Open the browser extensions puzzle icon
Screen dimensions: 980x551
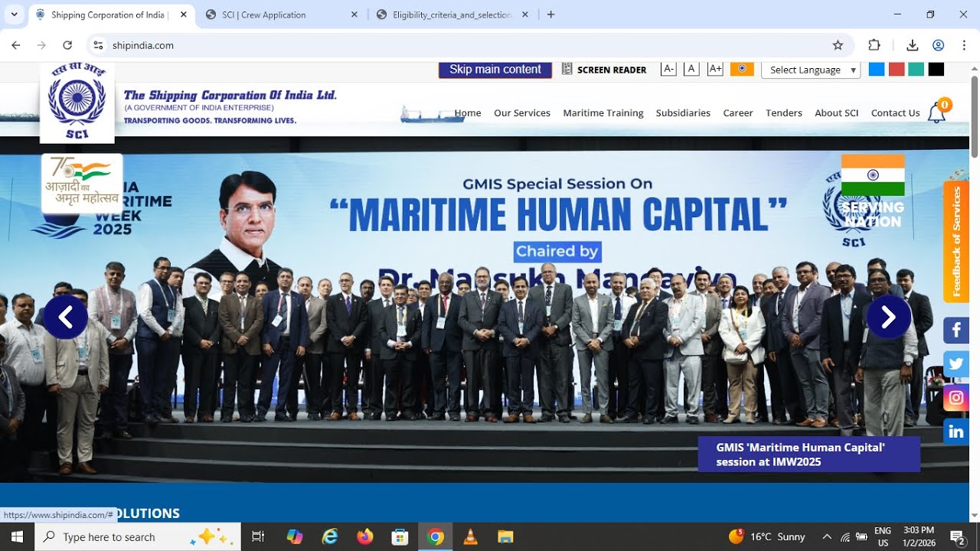click(x=874, y=45)
